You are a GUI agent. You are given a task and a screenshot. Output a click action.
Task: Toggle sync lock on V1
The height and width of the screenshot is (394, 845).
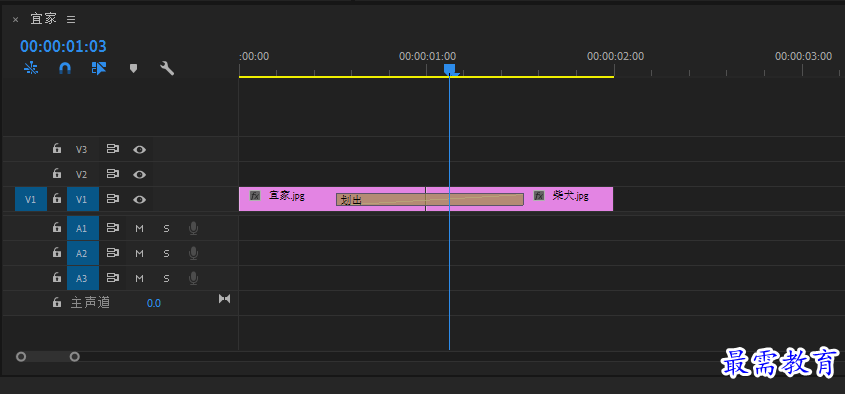click(112, 199)
